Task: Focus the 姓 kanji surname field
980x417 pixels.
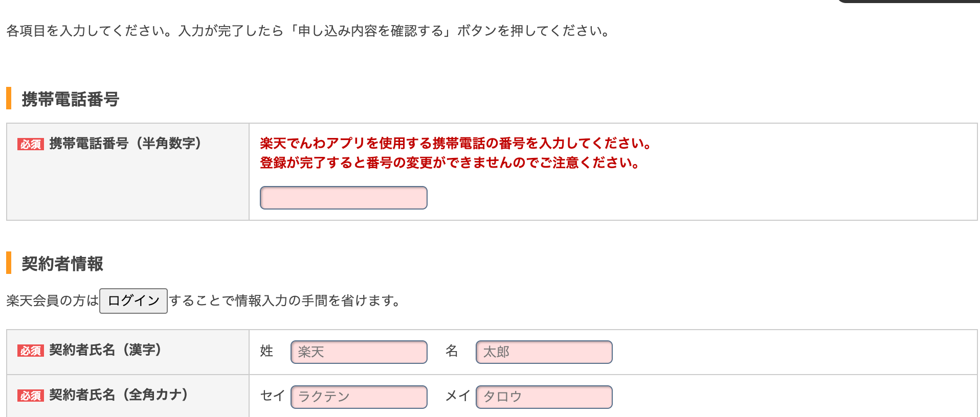Action: [359, 352]
